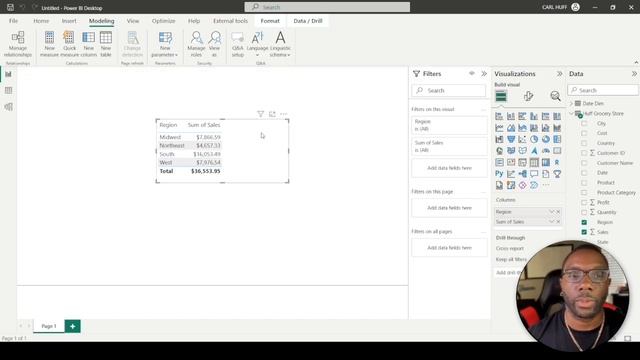Check the Customer ID field
This screenshot has width=640, height=360.
coord(584,153)
